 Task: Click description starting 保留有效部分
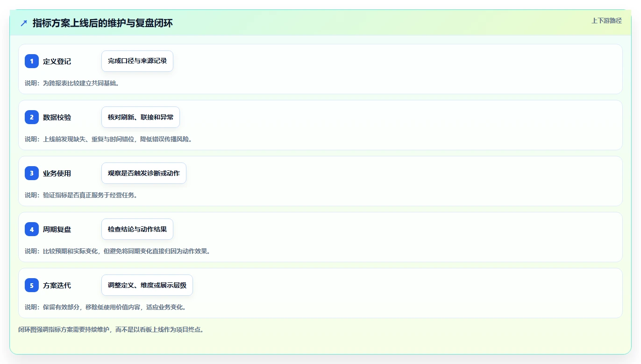[x=106, y=307]
